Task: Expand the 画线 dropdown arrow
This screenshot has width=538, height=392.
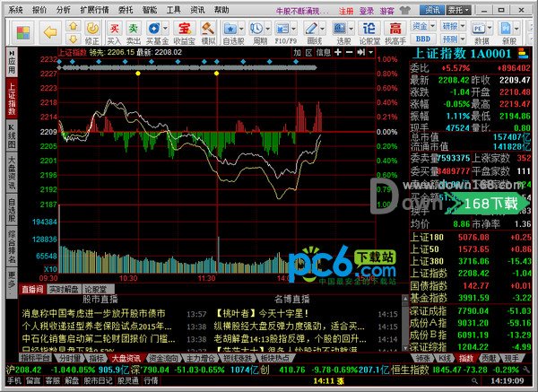Action: pos(323,28)
